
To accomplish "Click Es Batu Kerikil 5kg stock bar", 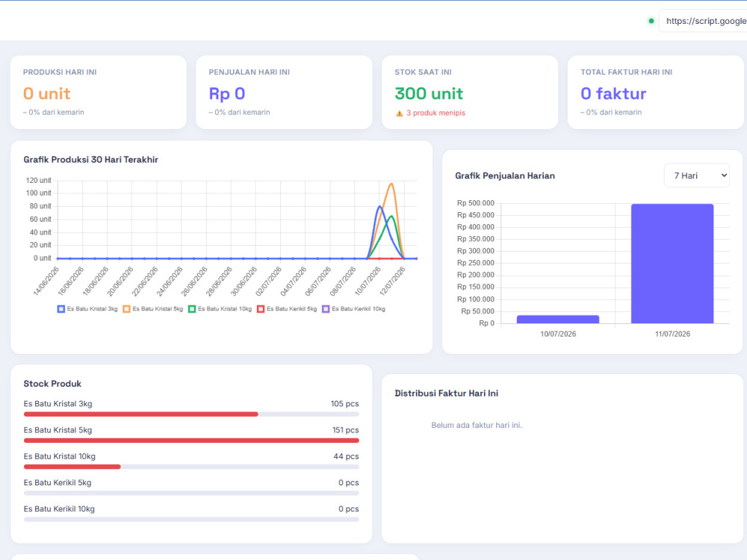I will point(191,494).
